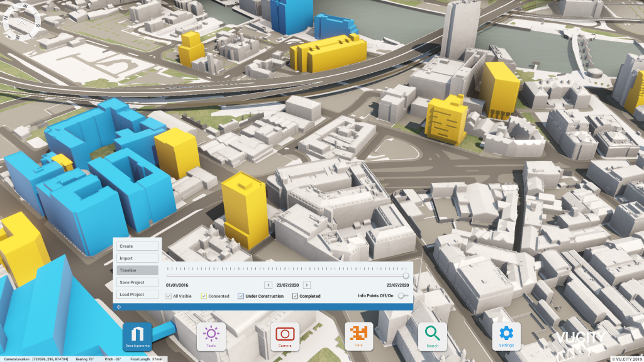Uncheck the Consented checkbox
Viewport: 644px width, 362px height.
(204, 296)
